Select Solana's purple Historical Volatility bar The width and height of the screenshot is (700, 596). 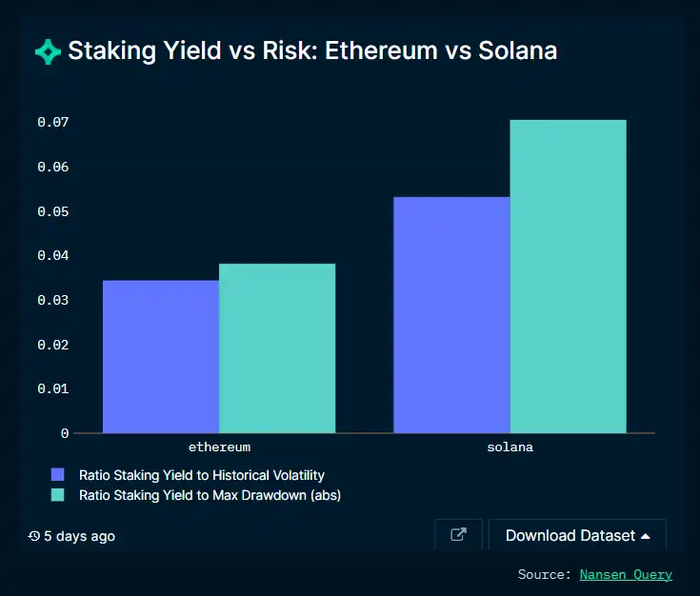tap(451, 315)
